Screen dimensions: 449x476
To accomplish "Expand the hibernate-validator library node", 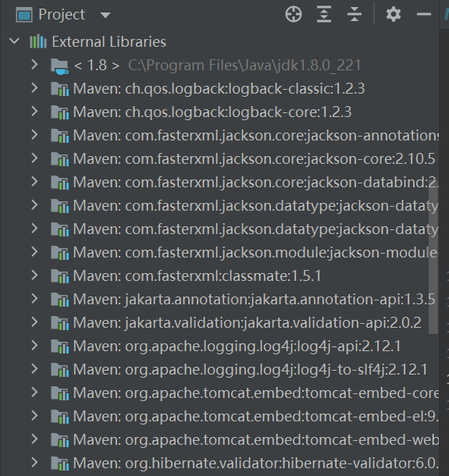I will (34, 462).
